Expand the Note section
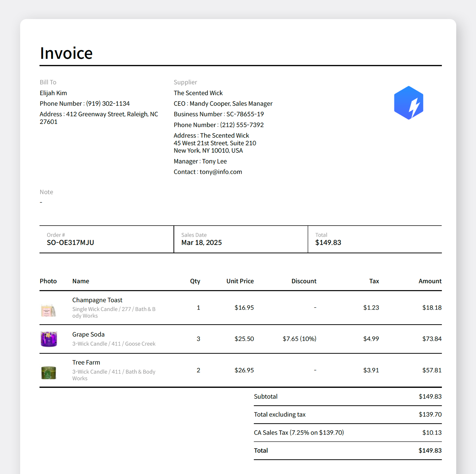Viewport: 476px width, 474px height. 46,192
